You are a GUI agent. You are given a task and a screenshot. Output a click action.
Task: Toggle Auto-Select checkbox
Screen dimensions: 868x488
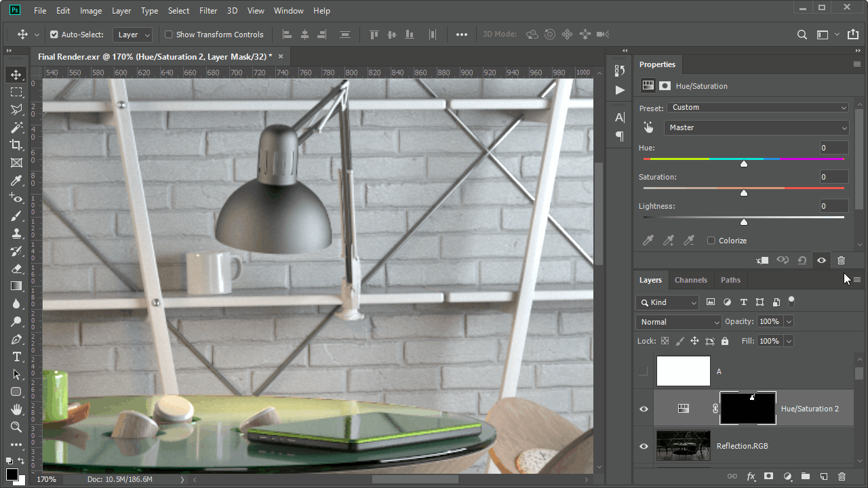tap(54, 35)
